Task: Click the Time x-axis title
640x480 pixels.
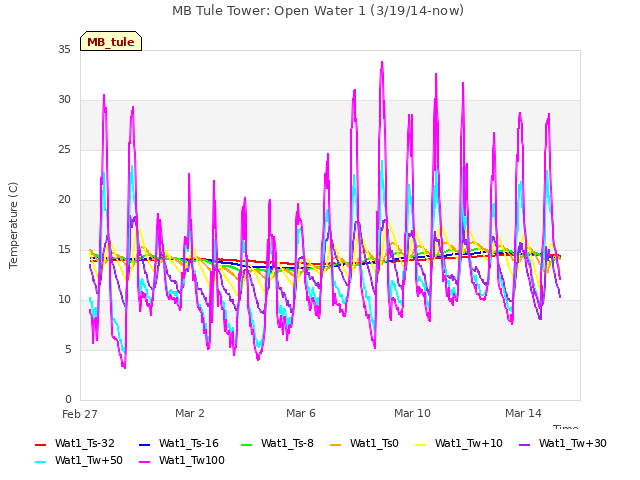Action: [566, 427]
